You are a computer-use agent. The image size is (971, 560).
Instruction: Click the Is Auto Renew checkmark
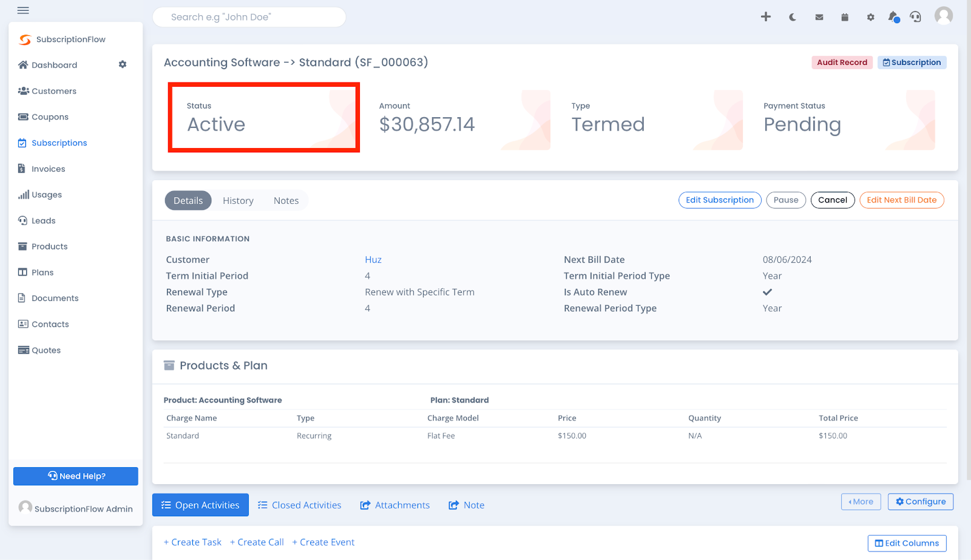767,292
